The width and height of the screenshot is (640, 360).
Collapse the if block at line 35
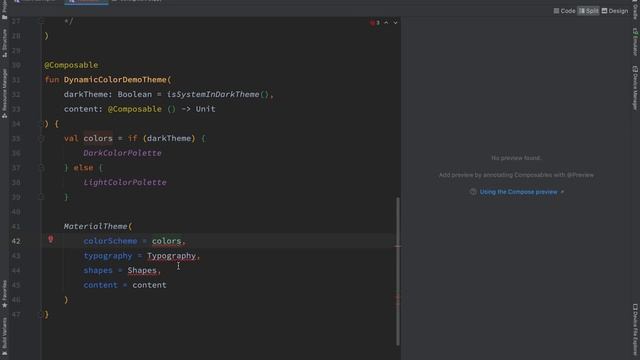(x=41, y=138)
